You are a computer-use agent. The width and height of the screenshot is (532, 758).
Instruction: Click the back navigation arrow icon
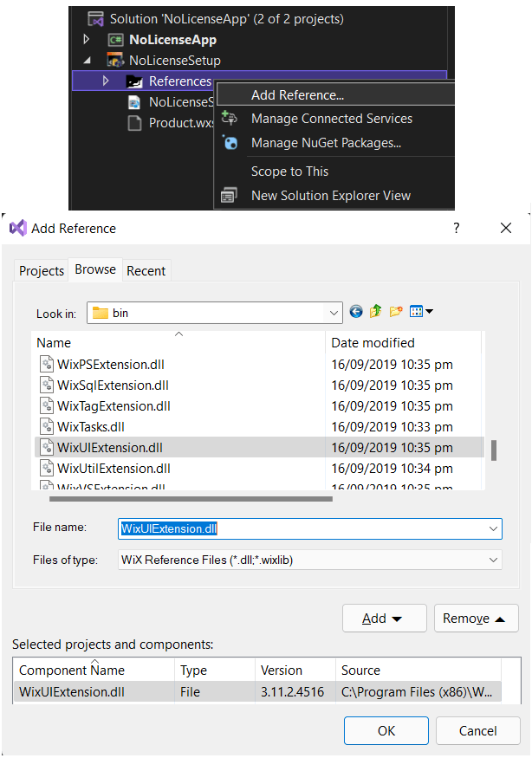[356, 311]
